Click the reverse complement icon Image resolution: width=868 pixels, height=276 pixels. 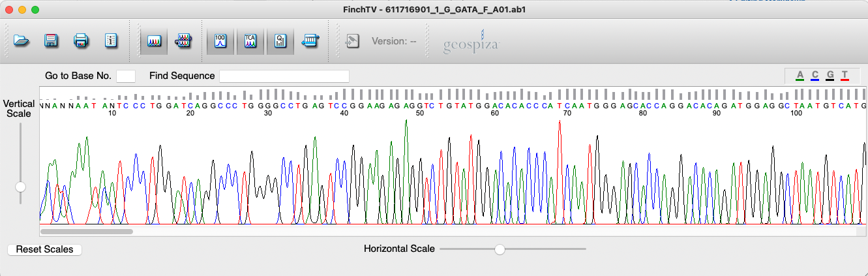pos(309,41)
